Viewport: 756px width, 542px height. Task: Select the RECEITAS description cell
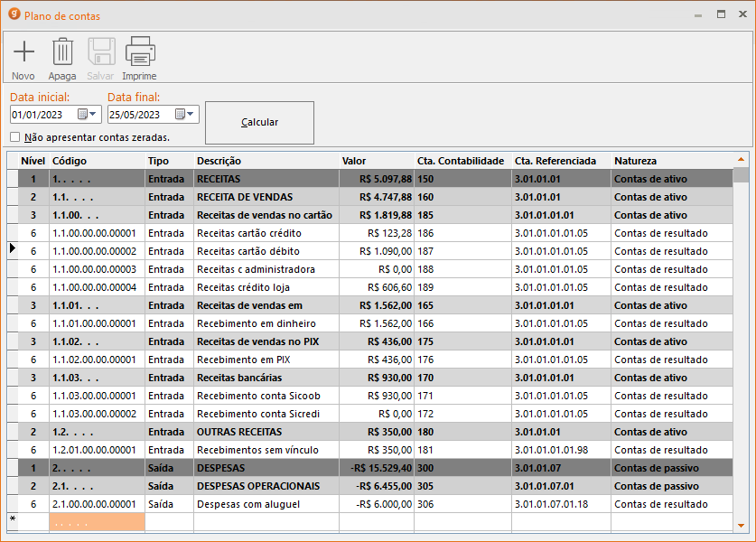pos(266,179)
